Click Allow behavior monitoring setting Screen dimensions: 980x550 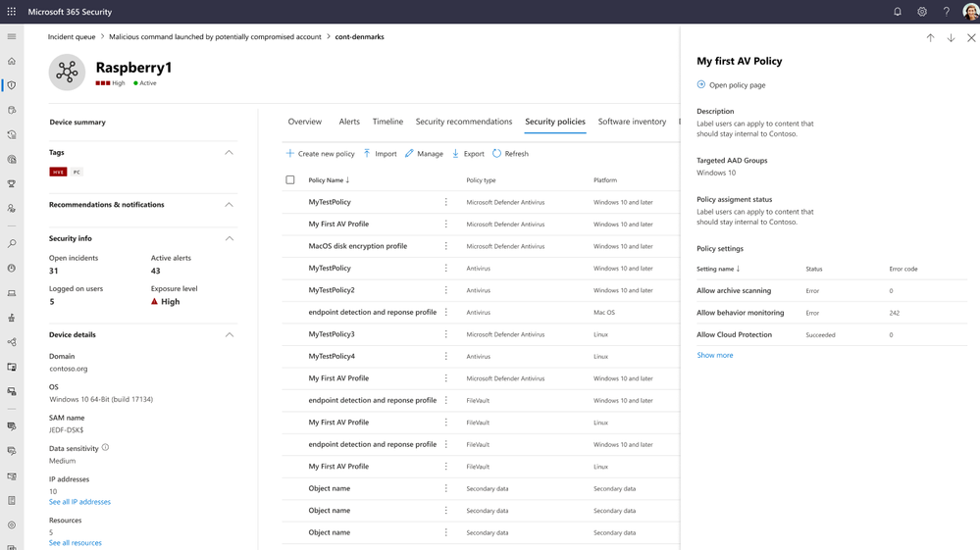pos(740,313)
